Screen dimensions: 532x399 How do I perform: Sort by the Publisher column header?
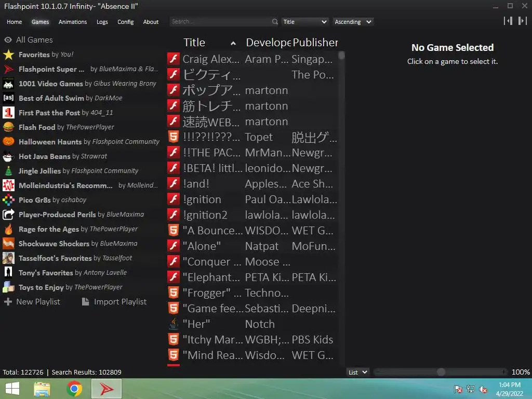[315, 43]
